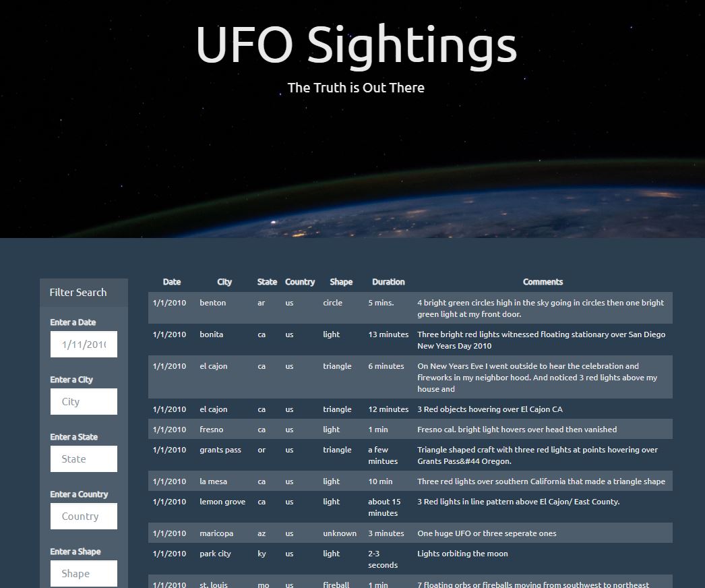
Task: Select the benton city cell
Action: pyautogui.click(x=213, y=303)
